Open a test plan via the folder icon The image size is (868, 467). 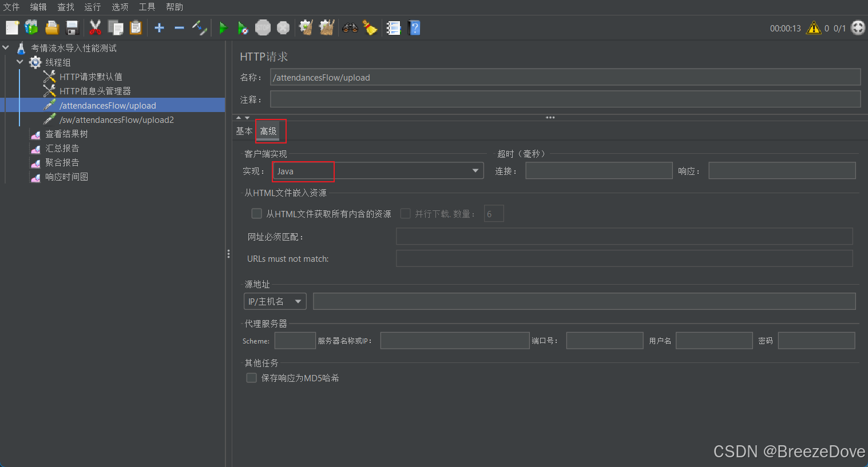[51, 27]
